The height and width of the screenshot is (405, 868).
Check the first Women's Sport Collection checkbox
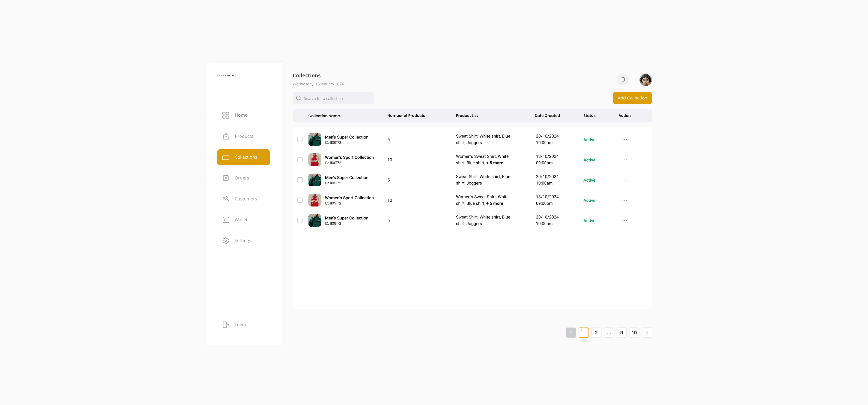click(300, 160)
